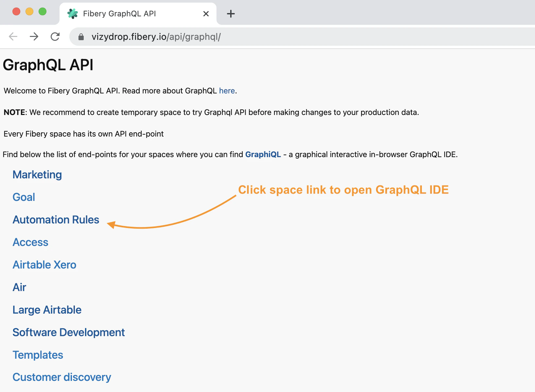Open the 'here' GraphQL documentation link
Screen dimensions: 535x392
click(x=227, y=91)
